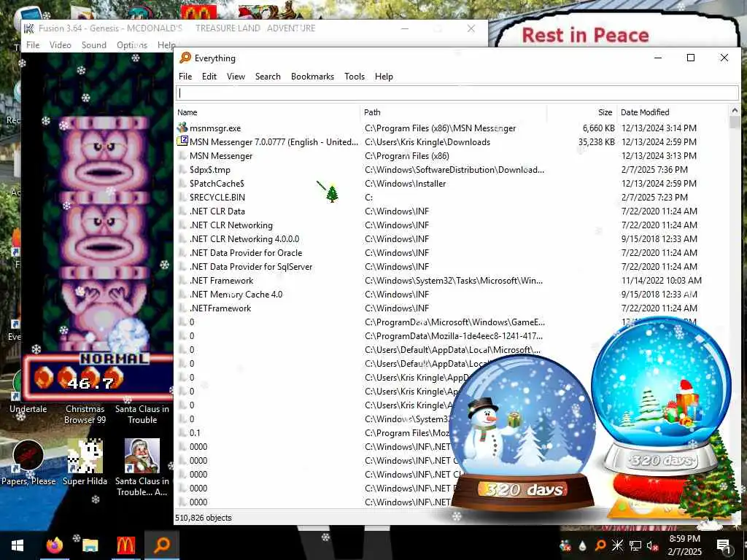747x560 pixels.
Task: Click path C:\Windows\Installer
Action: tap(406, 183)
